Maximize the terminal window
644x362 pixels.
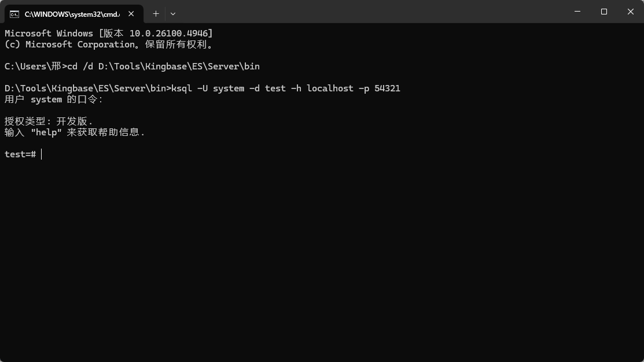pos(604,12)
